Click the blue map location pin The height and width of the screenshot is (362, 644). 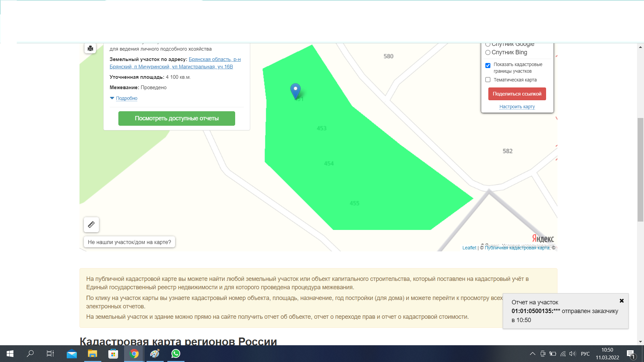[x=295, y=90]
